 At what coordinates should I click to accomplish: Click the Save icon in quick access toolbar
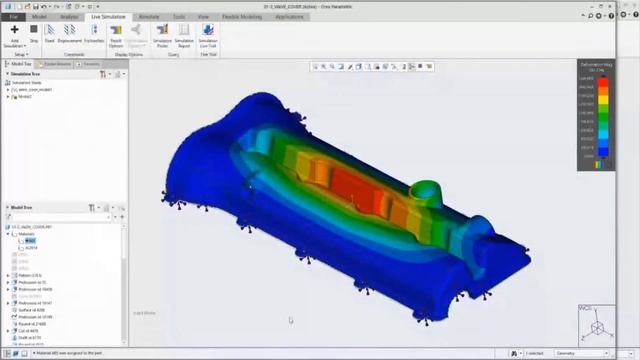[x=36, y=7]
